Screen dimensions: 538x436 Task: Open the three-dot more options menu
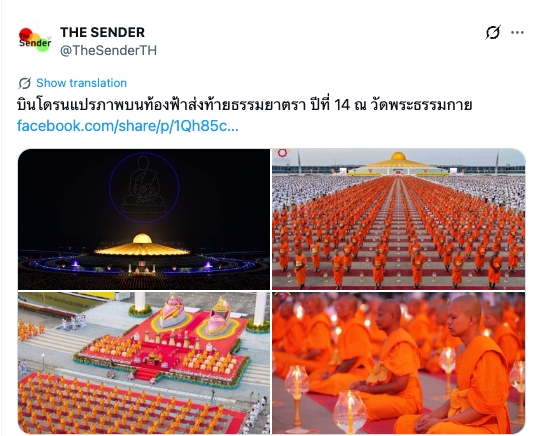click(517, 33)
